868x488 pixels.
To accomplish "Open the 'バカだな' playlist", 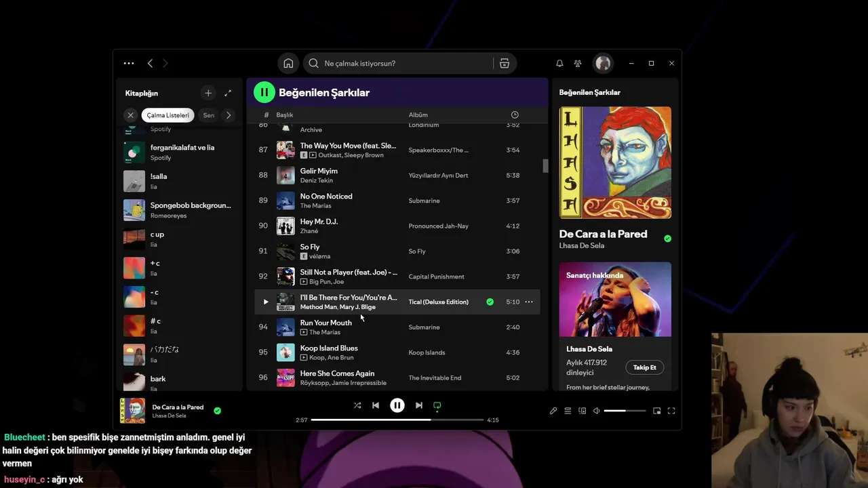I will (x=180, y=354).
